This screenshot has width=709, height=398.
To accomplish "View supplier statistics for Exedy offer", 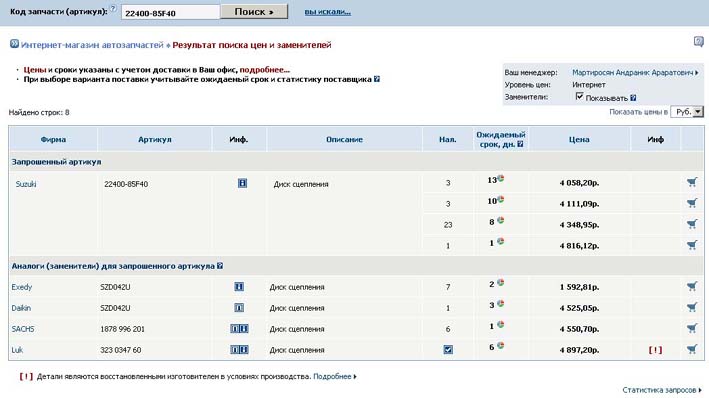I will coord(501,283).
